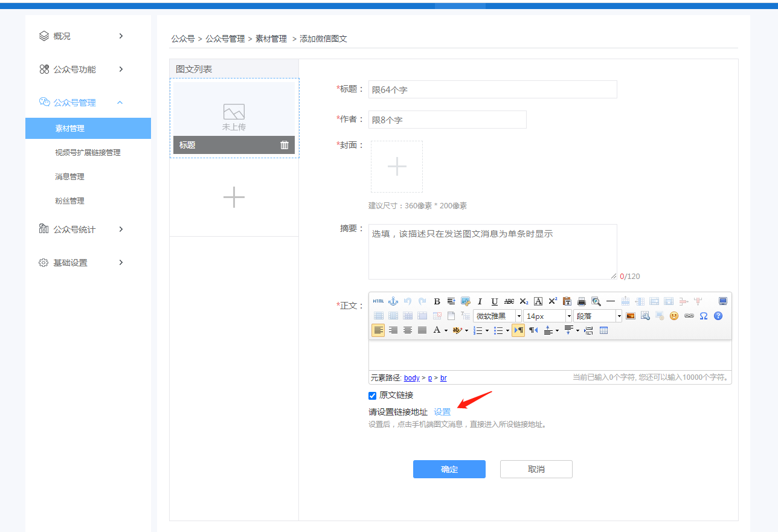Viewport: 778px width, 532px height.
Task: Click the print icon in editor toolbar
Action: point(582,301)
